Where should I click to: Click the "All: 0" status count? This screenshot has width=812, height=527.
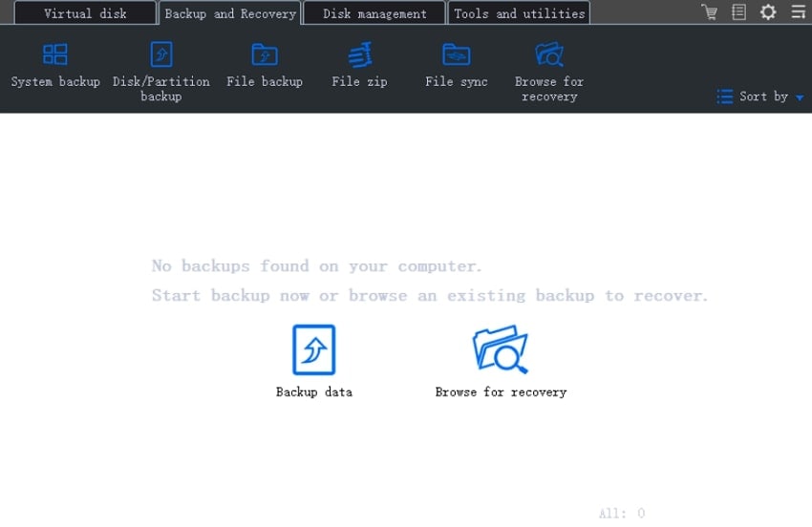point(622,513)
